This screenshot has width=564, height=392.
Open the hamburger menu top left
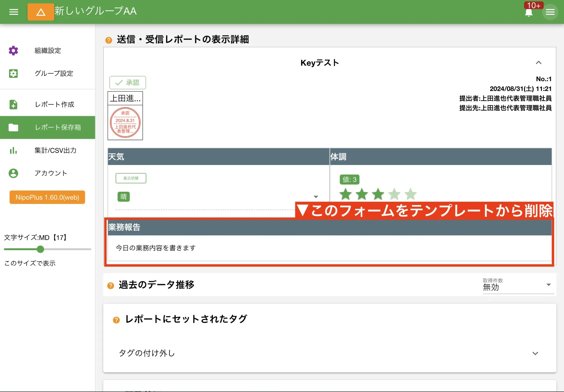pos(14,12)
